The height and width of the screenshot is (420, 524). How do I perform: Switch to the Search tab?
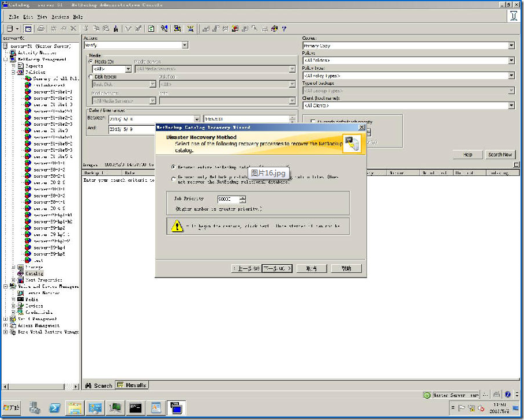click(99, 385)
